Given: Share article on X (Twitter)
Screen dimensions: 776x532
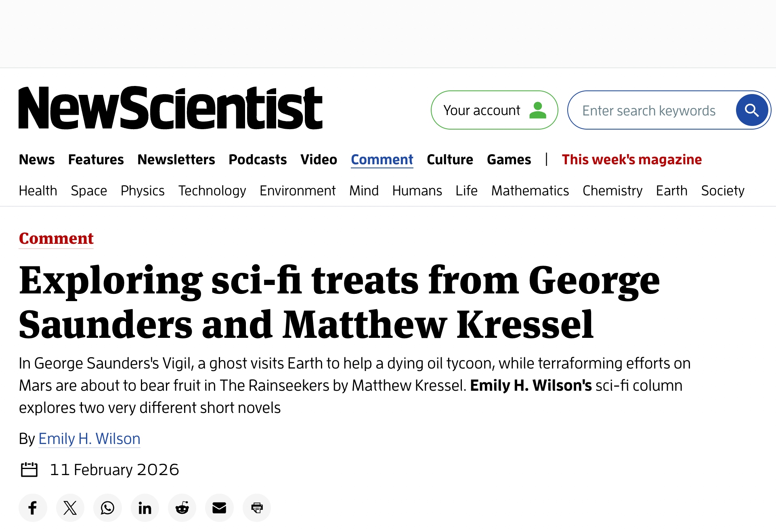Looking at the screenshot, I should (x=70, y=508).
